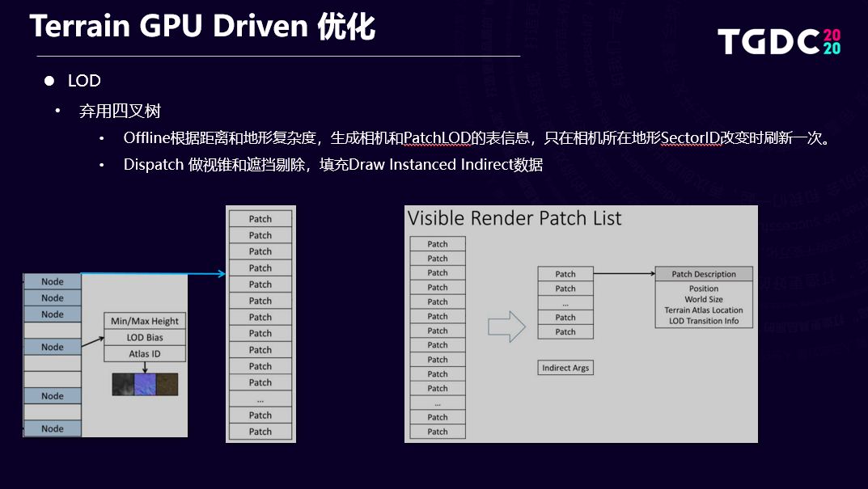The width and height of the screenshot is (868, 489).
Task: Click the grayscale heightmap texture thumbnail
Action: [x=123, y=385]
